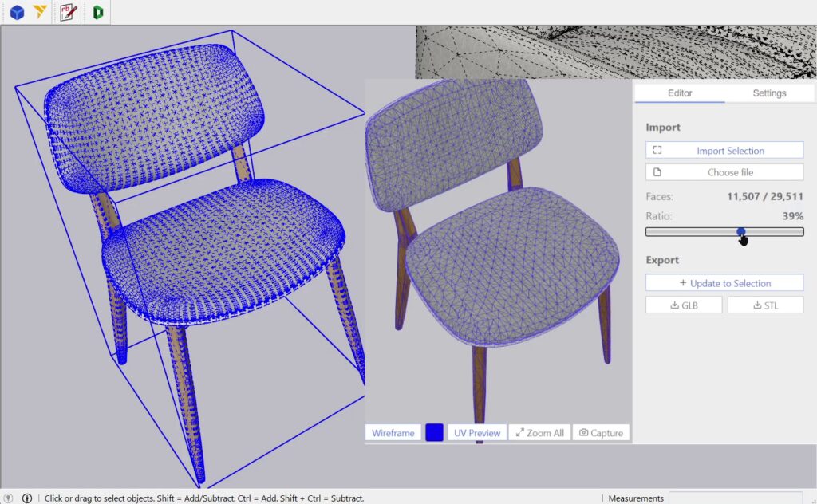Click Capture screenshot button
The width and height of the screenshot is (817, 504).
(601, 433)
